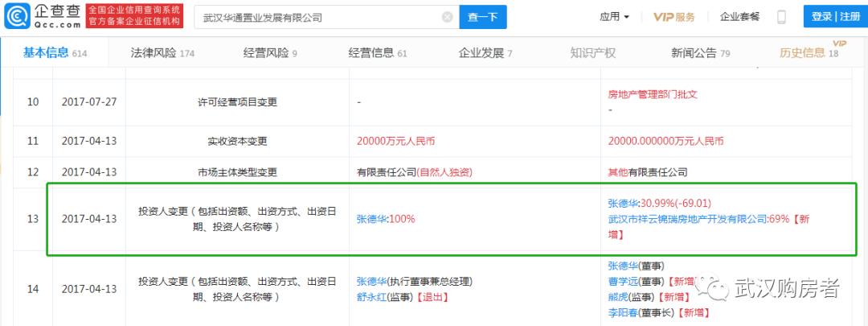
Task: Open 张德华 (执行董事兼总经理) link in row 14
Action: pos(372,281)
